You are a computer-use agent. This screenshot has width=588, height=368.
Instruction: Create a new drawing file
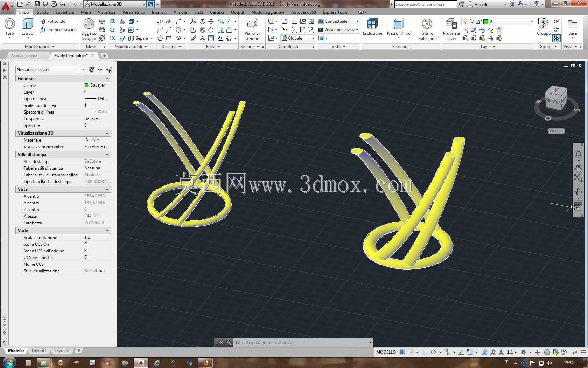[x=20, y=4]
